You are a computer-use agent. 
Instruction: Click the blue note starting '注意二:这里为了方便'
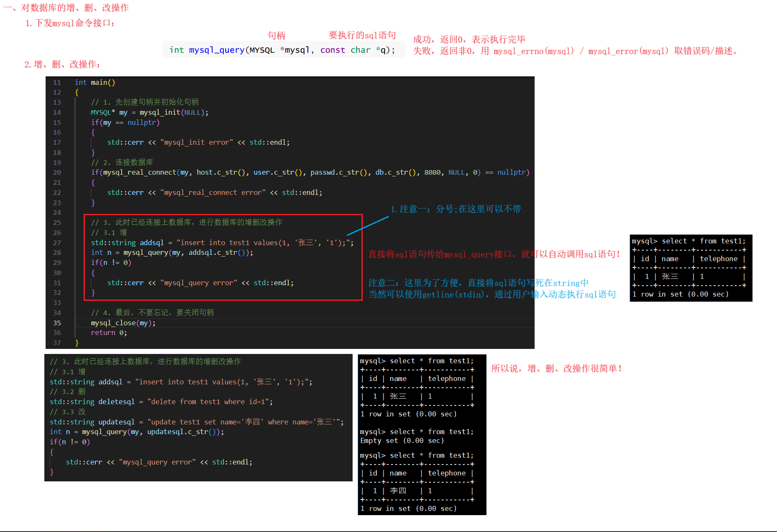(x=478, y=283)
